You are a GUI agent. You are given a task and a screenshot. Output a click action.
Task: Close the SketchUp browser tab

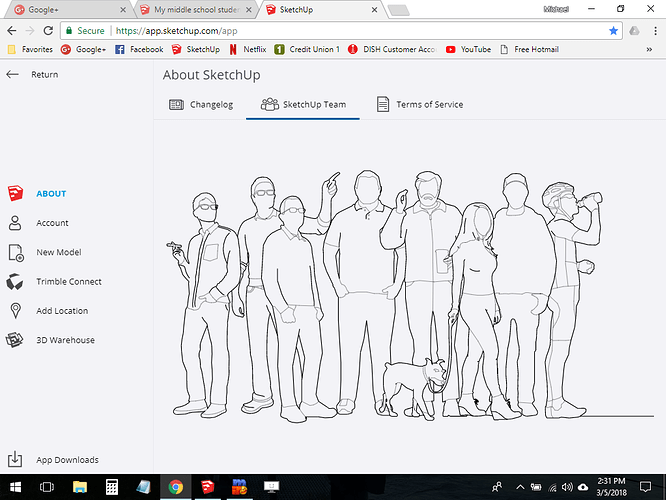click(374, 9)
